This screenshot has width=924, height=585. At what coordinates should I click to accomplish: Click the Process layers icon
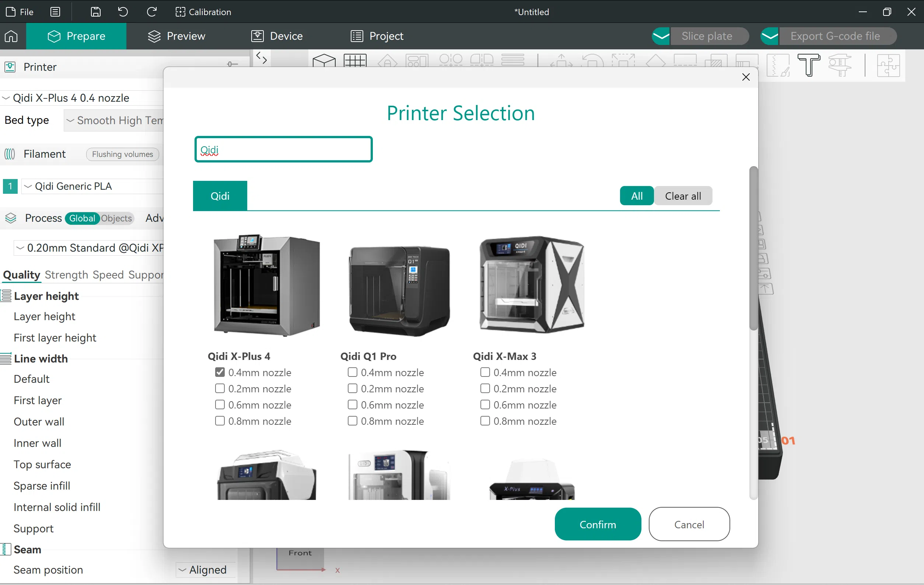11,218
